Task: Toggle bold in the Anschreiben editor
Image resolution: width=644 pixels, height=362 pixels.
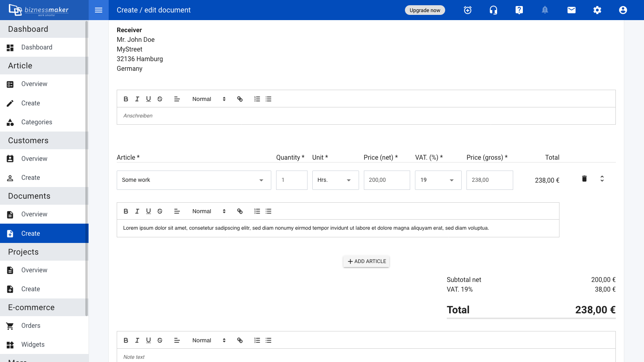Action: 126,99
